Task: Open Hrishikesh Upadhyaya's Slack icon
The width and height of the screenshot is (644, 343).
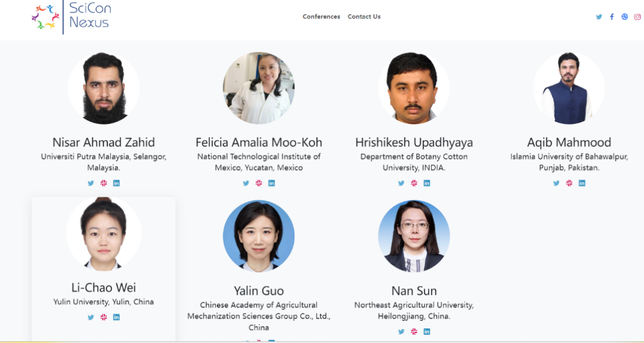Action: coord(414,183)
